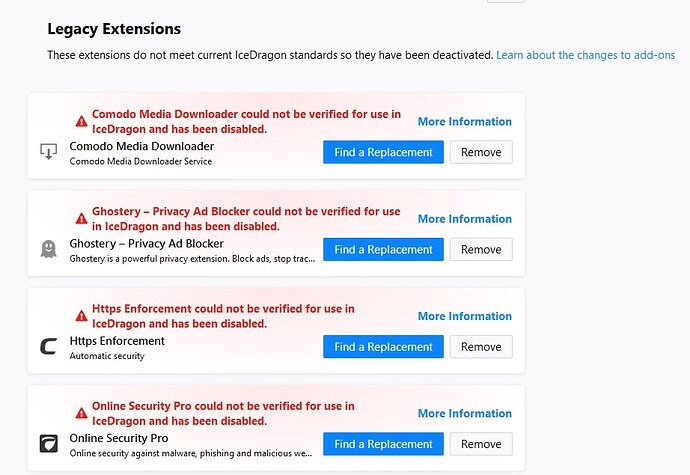Select the Online Security Pro extension title
690x475 pixels.
point(119,438)
